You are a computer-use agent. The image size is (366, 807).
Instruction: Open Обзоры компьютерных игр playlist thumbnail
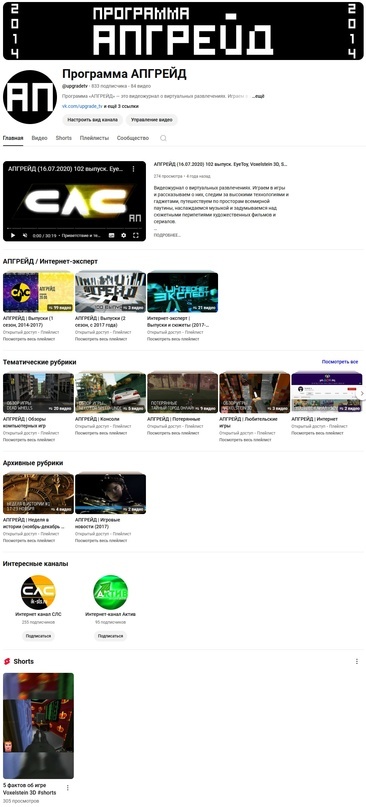tap(39, 393)
